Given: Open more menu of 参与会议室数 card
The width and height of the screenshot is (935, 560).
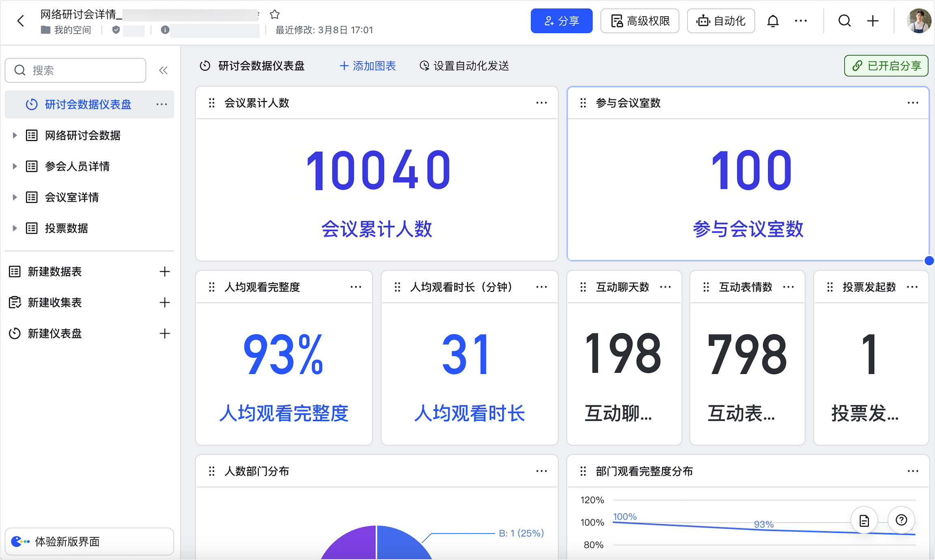Looking at the screenshot, I should coord(913,103).
